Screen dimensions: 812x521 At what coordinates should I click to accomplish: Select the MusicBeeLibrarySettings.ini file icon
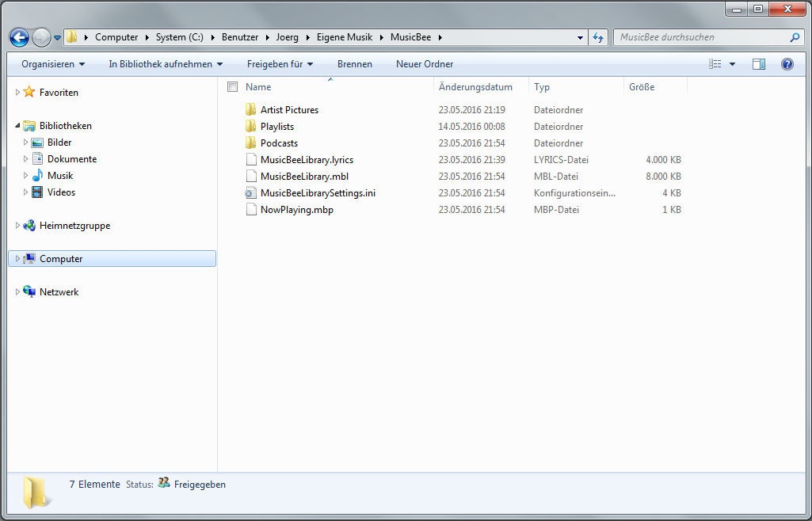250,193
